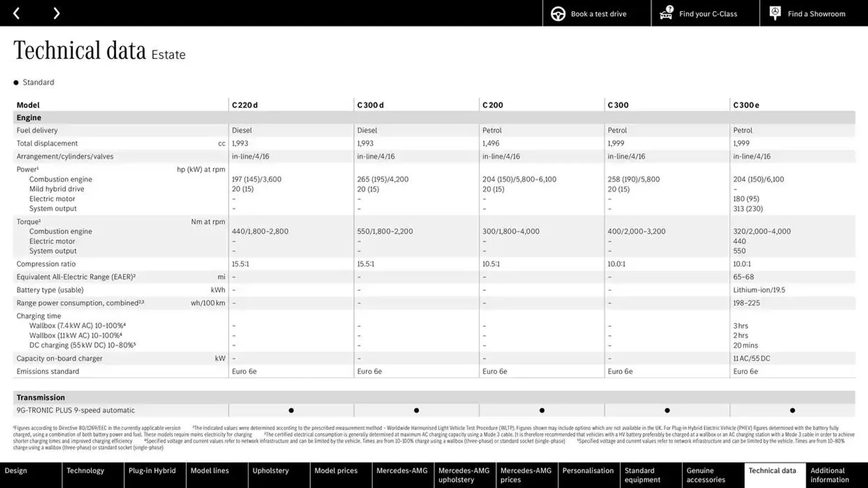This screenshot has width=868, height=488.
Task: Select the Technical data tab
Action: coord(773,474)
